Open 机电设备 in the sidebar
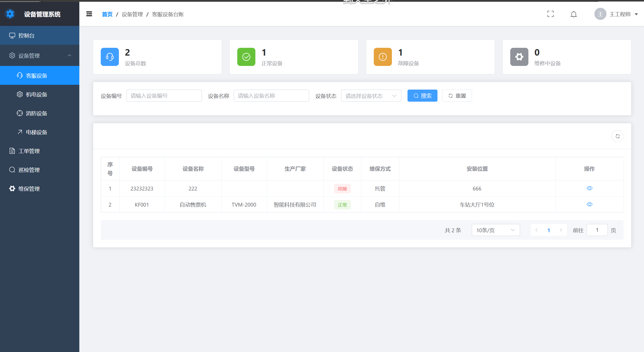 tap(37, 95)
